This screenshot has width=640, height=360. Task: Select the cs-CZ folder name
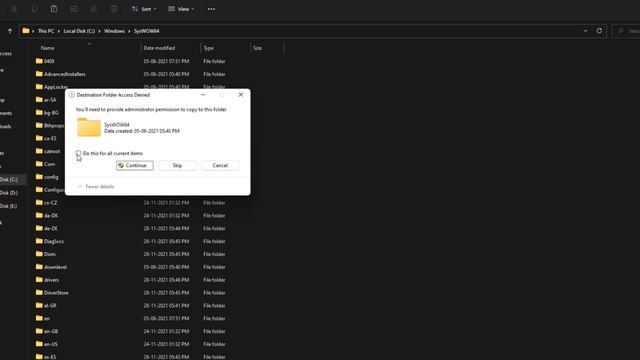pos(51,202)
